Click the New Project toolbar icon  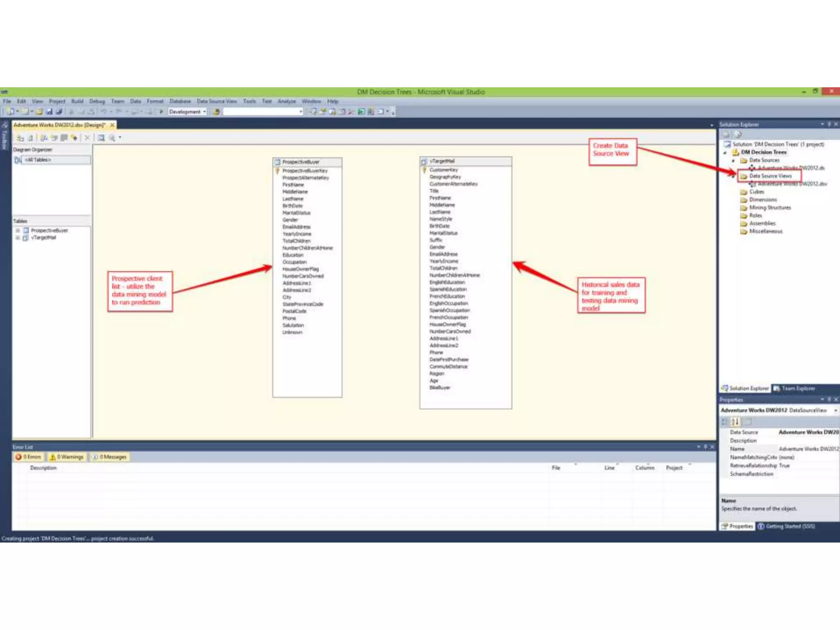10,112
